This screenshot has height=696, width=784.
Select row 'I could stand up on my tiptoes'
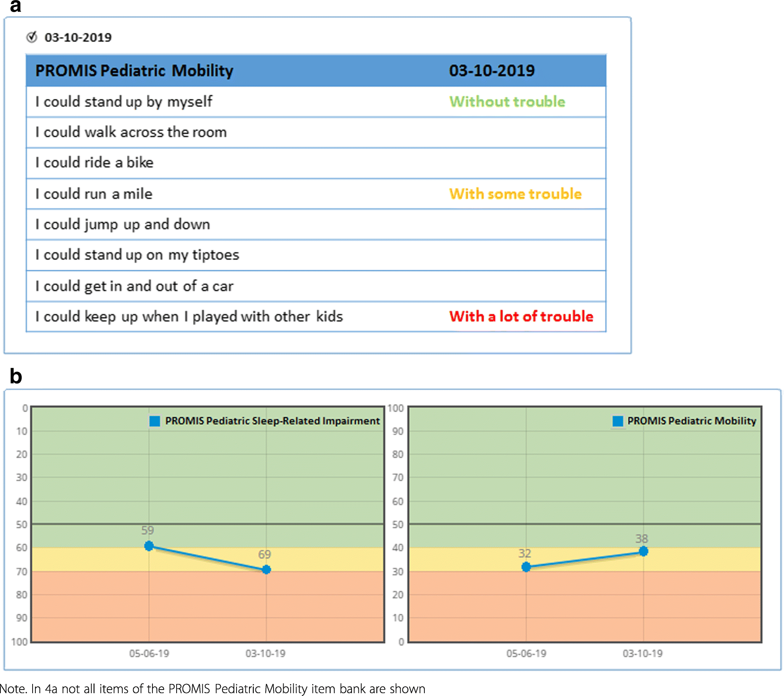tap(316, 255)
